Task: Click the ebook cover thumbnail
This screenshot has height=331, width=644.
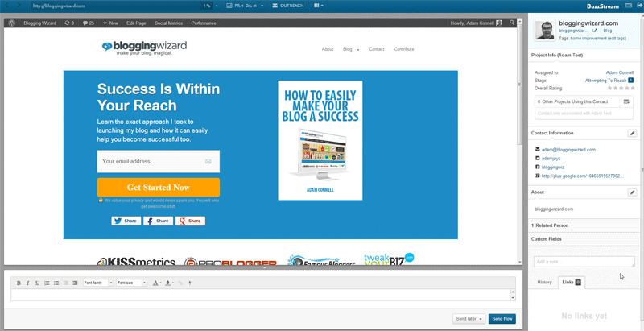Action: tap(320, 140)
